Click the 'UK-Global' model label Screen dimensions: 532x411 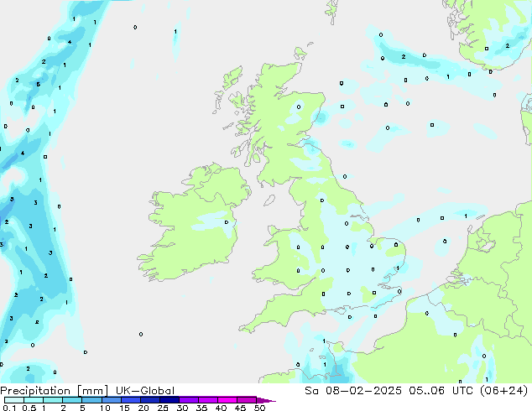pyautogui.click(x=145, y=391)
